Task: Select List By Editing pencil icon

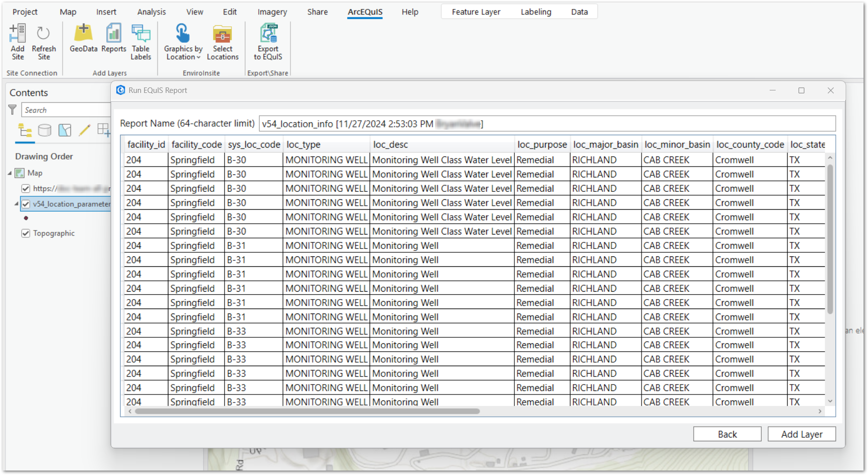Action: (84, 130)
